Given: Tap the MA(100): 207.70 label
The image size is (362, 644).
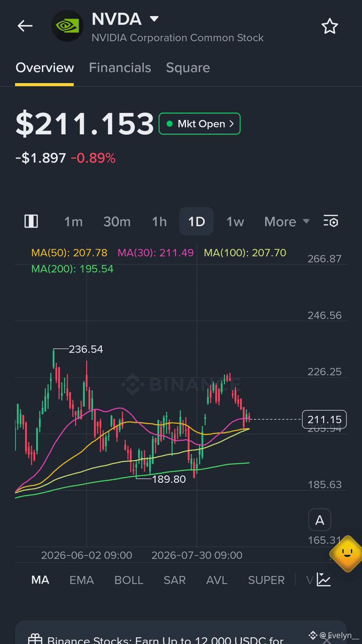Looking at the screenshot, I should [x=245, y=253].
